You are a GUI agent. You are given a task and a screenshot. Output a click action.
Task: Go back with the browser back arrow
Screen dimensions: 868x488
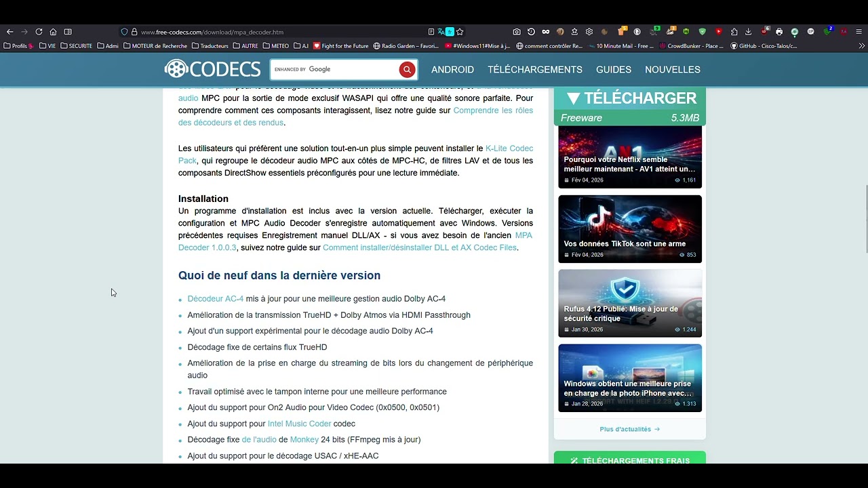coord(9,32)
